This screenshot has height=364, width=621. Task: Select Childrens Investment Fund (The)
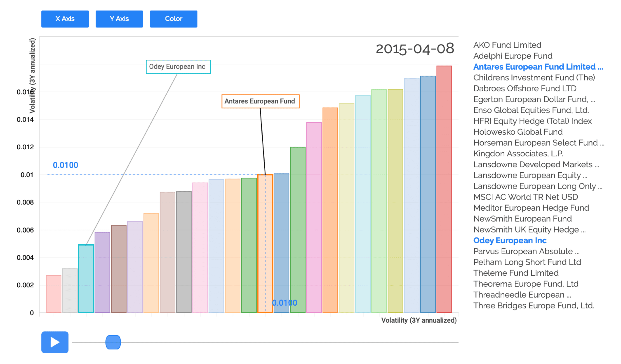[x=534, y=78]
